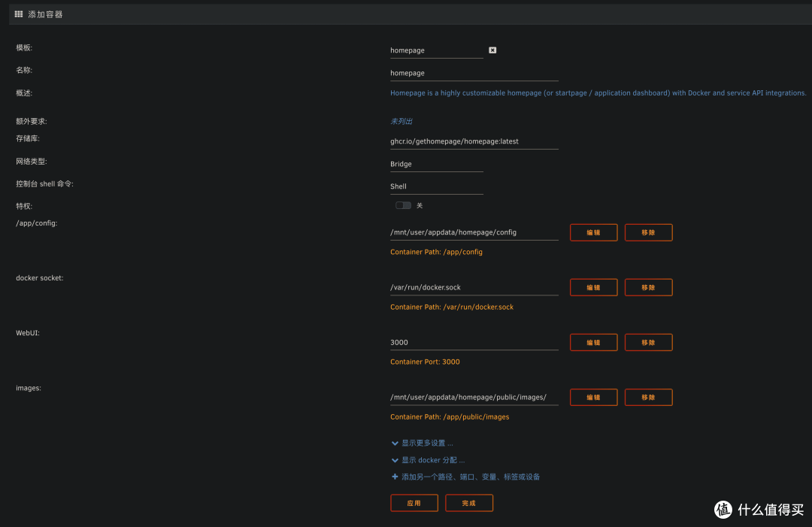
Task: Click 移除 for WebUI port
Action: point(648,342)
